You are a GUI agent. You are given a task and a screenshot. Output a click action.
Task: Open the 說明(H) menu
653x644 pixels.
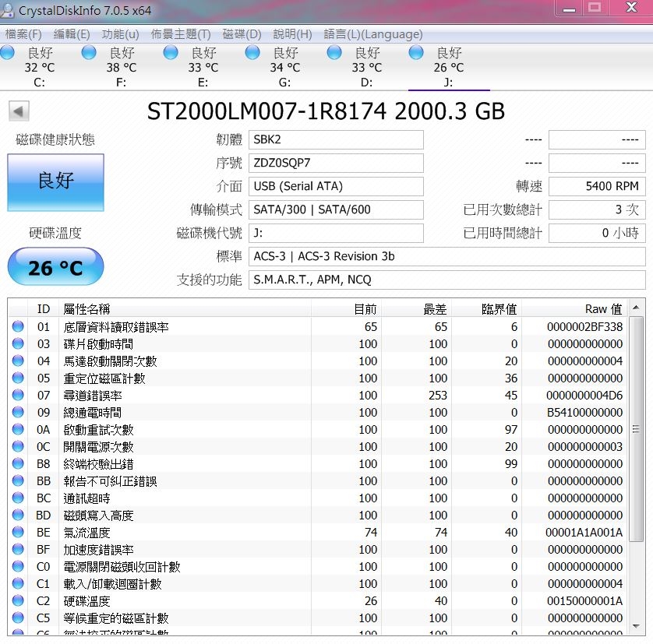pyautogui.click(x=292, y=34)
